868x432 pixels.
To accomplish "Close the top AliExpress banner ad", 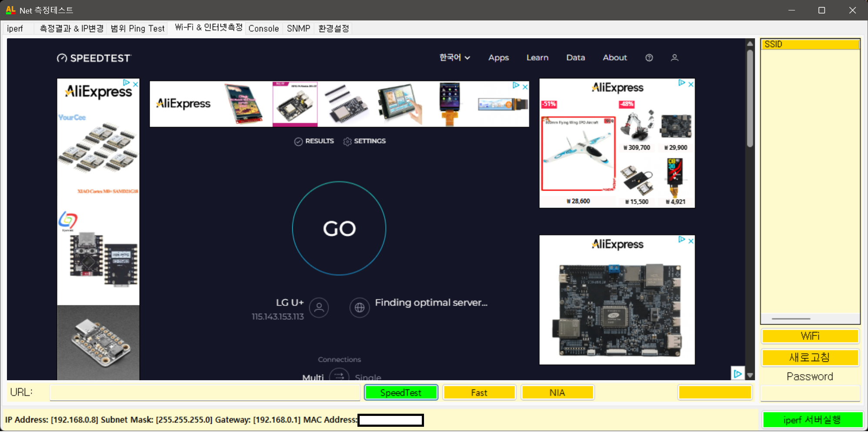I will pos(525,87).
